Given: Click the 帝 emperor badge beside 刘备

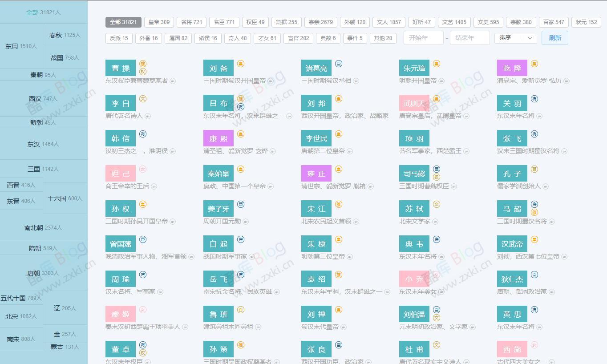Looking at the screenshot, I should click(240, 64).
